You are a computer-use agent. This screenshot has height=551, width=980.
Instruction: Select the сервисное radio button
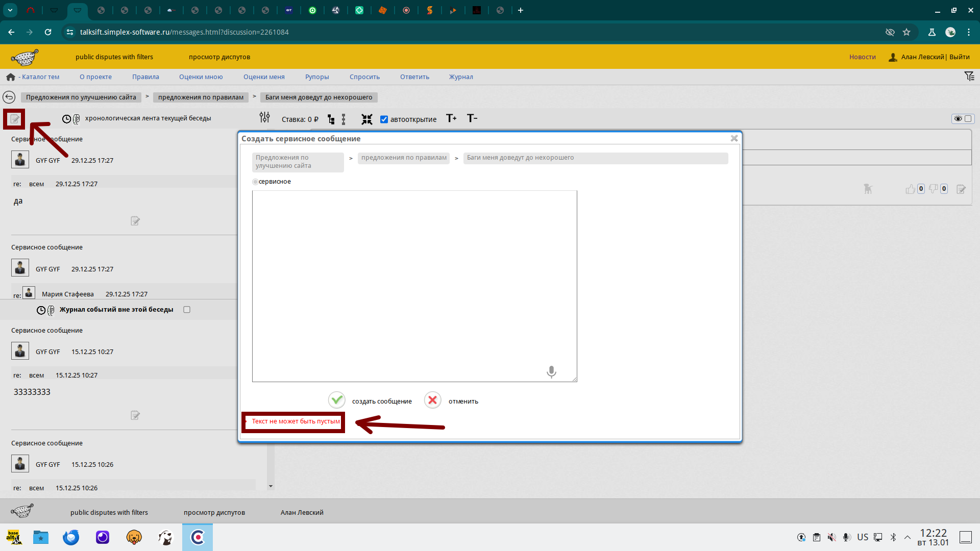(x=255, y=182)
